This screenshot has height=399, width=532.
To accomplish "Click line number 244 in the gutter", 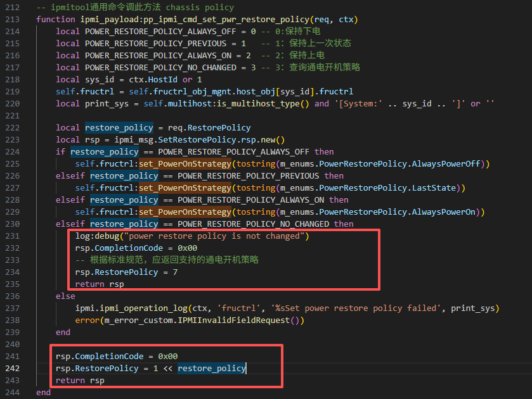I will (13, 393).
